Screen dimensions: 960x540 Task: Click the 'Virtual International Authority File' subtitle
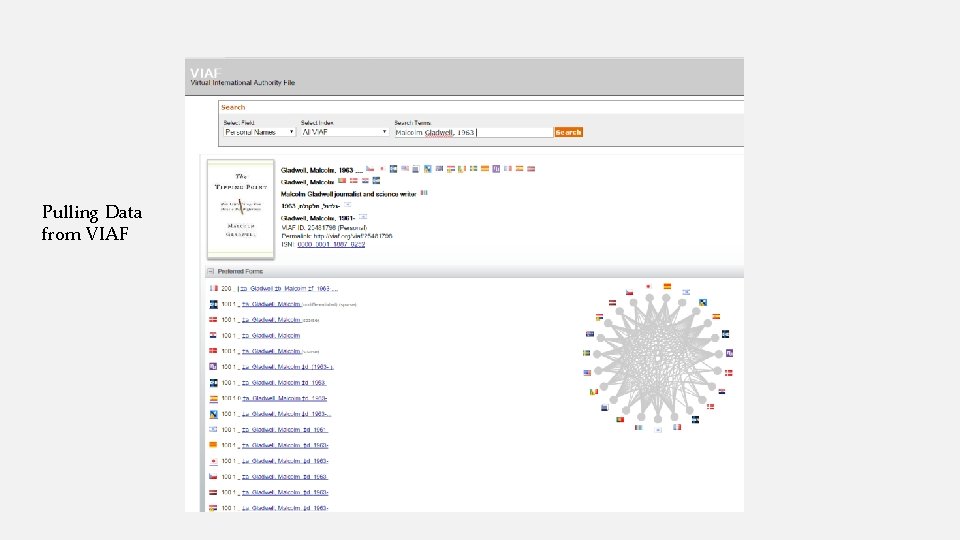click(242, 83)
